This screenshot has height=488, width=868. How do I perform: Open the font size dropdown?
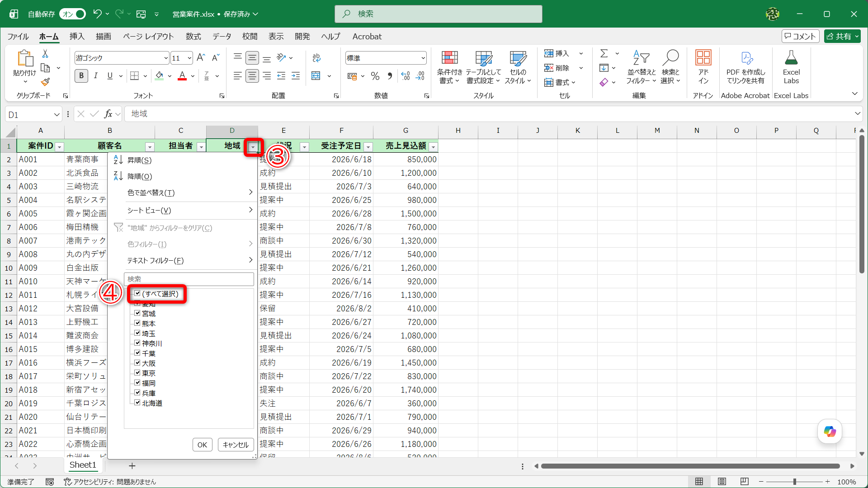189,58
